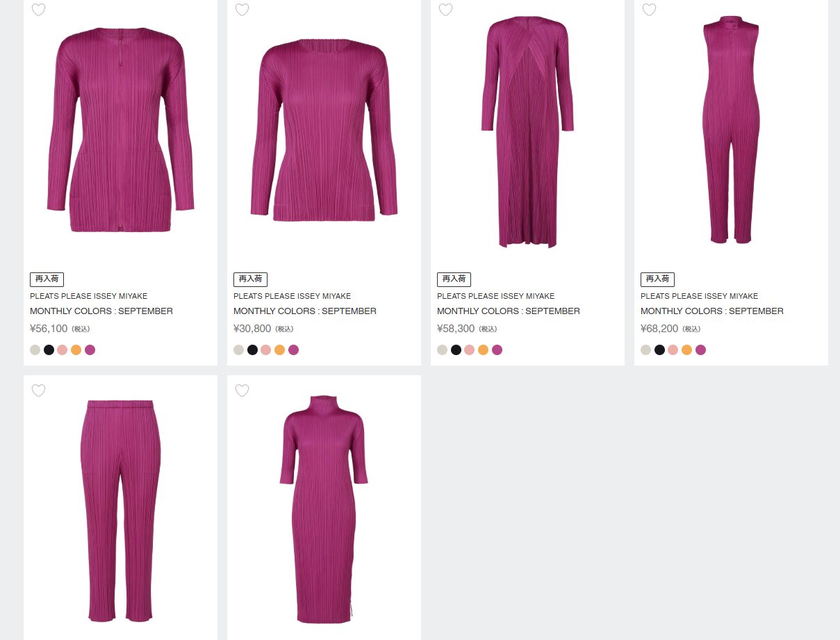Open the turtleneck dress product image
Screen dimensions: 840x640
point(324,511)
